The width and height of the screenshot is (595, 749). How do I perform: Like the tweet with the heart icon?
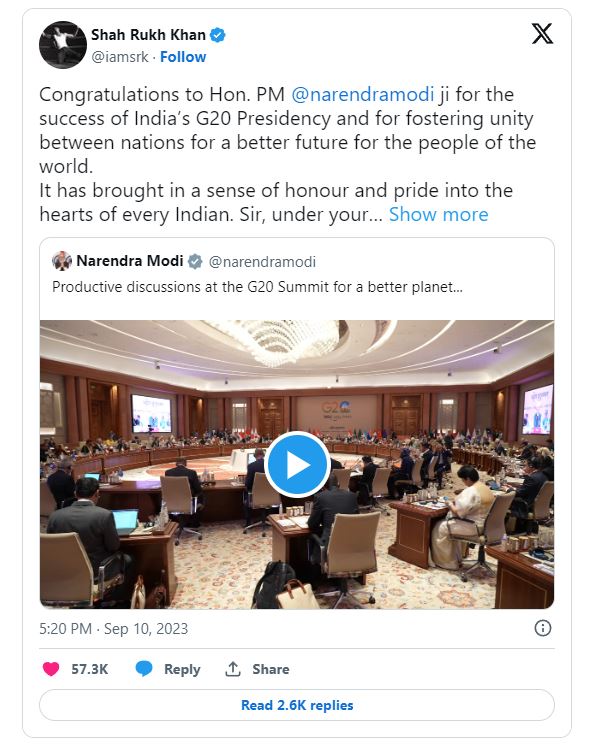click(51, 669)
